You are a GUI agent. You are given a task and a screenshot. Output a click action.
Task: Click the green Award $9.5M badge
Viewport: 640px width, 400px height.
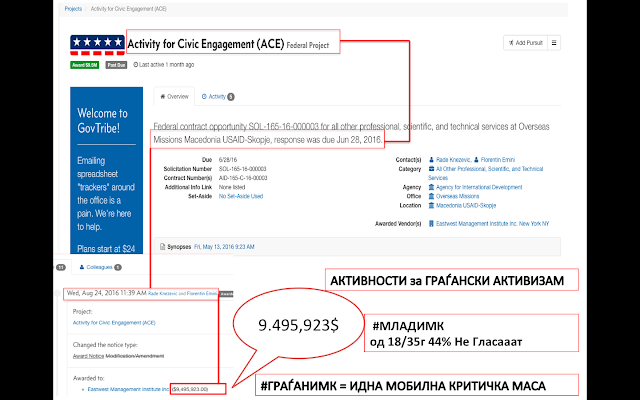coord(84,65)
